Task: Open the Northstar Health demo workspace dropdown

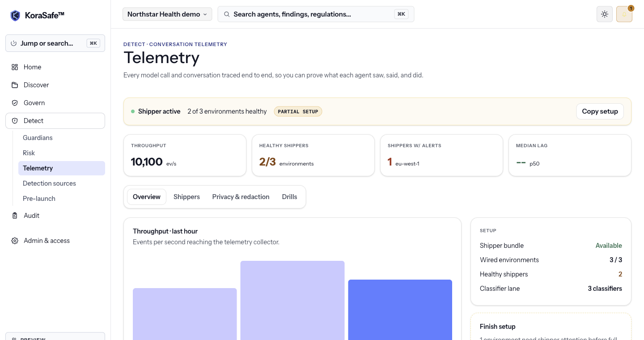Action: (x=167, y=14)
